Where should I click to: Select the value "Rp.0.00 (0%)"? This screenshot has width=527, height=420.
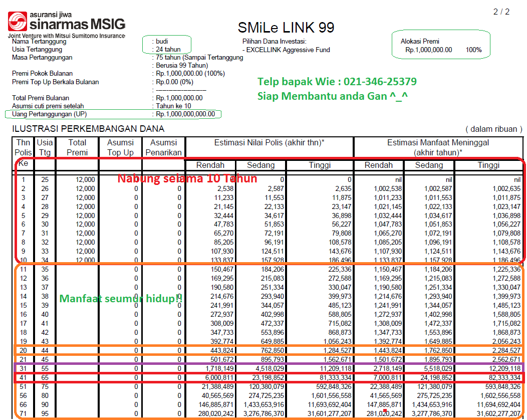[174, 82]
